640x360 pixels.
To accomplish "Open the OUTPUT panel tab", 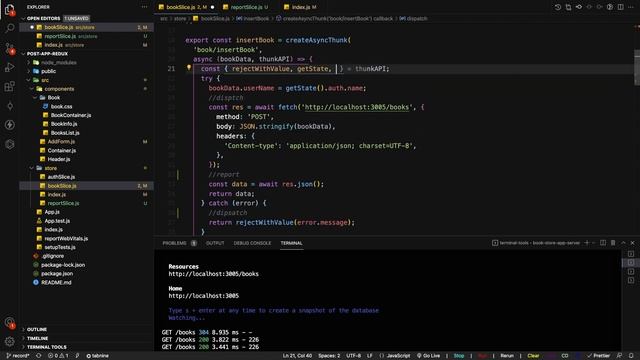I will tap(215, 243).
